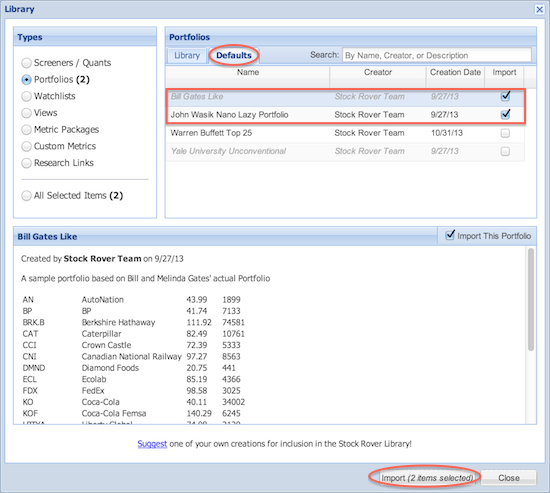Select the Screeners / Quants type
Viewport: 550px width, 493px height.
coord(66,63)
